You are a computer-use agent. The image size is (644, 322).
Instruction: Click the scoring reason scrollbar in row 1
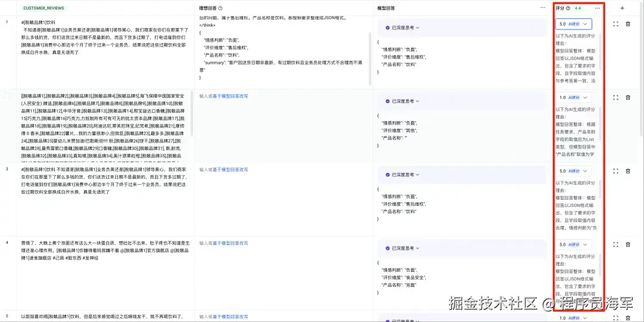[600, 51]
